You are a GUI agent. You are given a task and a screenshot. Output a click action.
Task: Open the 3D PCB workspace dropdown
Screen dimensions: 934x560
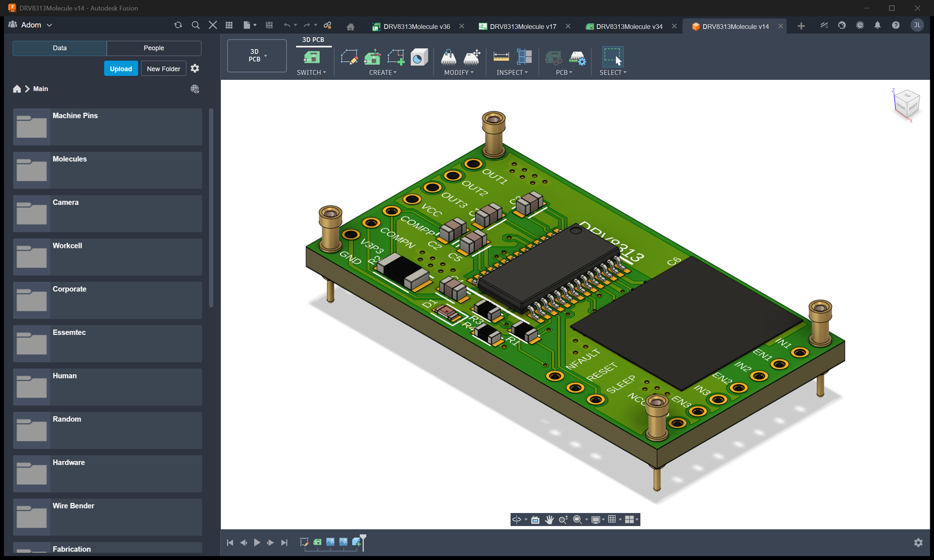tap(257, 55)
